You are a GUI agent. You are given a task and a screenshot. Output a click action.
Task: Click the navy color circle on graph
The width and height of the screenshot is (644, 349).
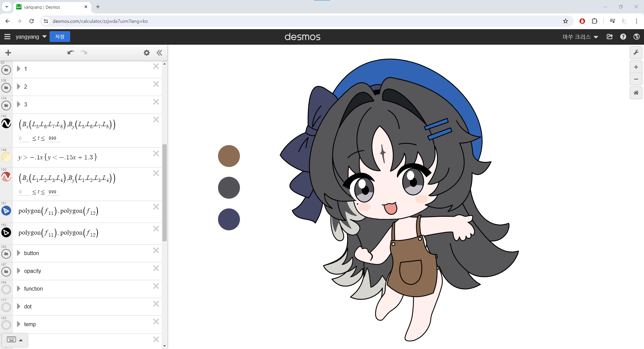[x=229, y=219]
